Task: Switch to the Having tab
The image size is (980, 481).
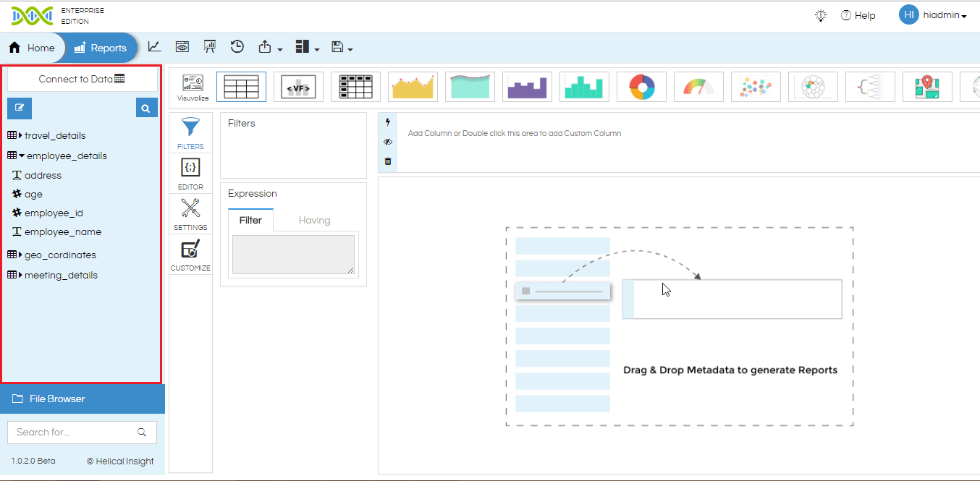Action: point(314,220)
